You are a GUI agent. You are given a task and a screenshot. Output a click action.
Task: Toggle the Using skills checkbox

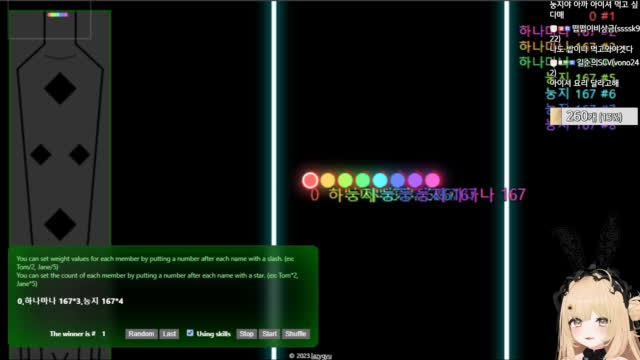tap(190, 333)
